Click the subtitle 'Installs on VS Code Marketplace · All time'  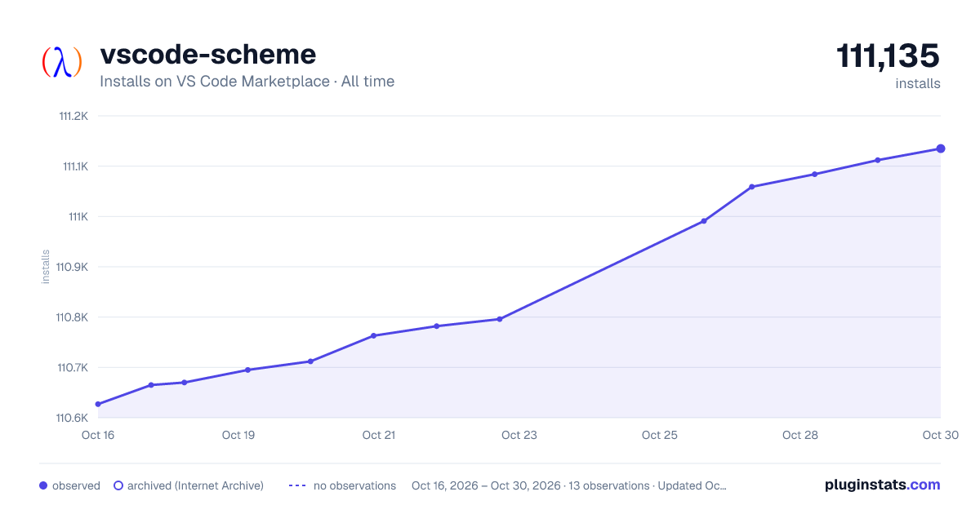pos(247,82)
